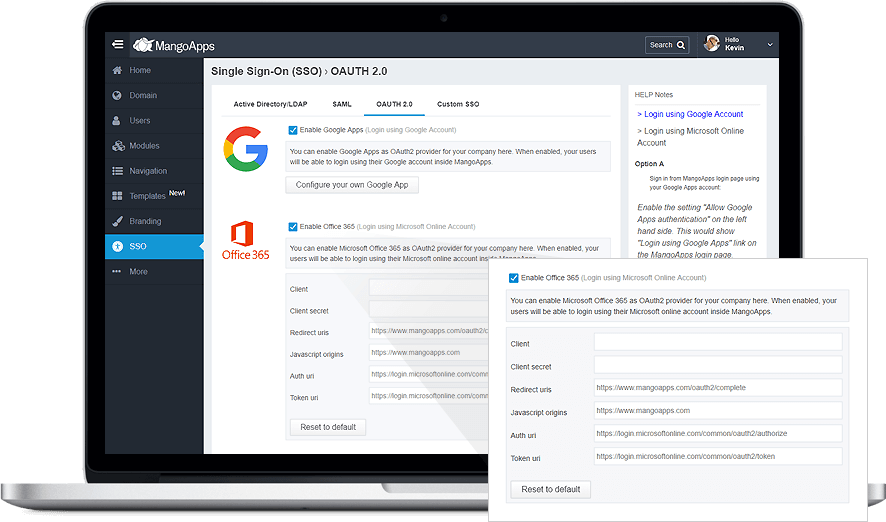This screenshot has height=522, width=886.
Task: Click the Office 365 logo
Action: click(x=245, y=241)
